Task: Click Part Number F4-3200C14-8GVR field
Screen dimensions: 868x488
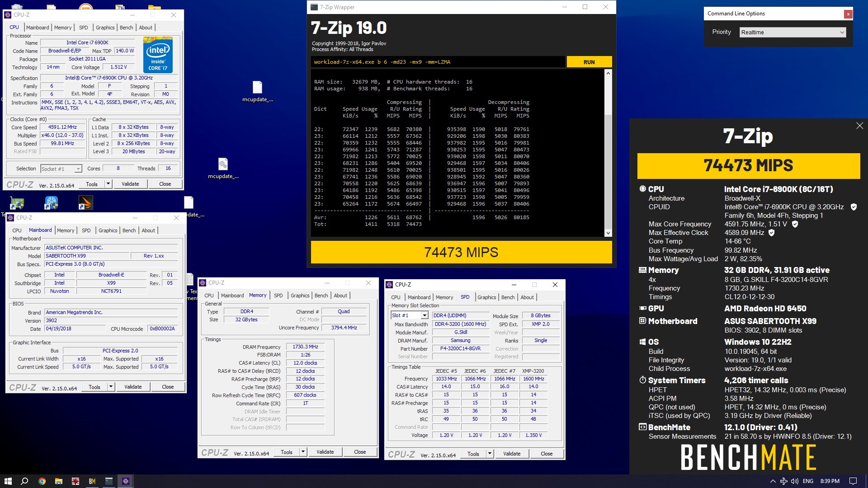Action: point(460,348)
